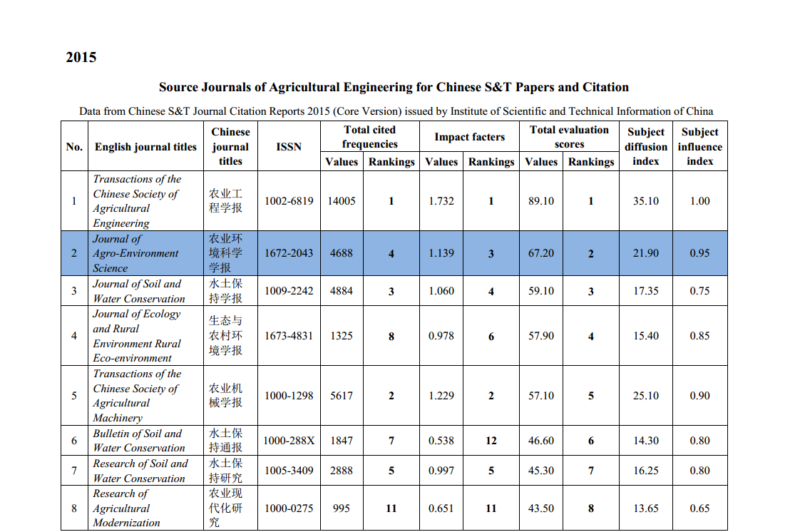800x532 pixels.
Task: Select "Journal of Agro-Environment Science" title
Action: (135, 253)
